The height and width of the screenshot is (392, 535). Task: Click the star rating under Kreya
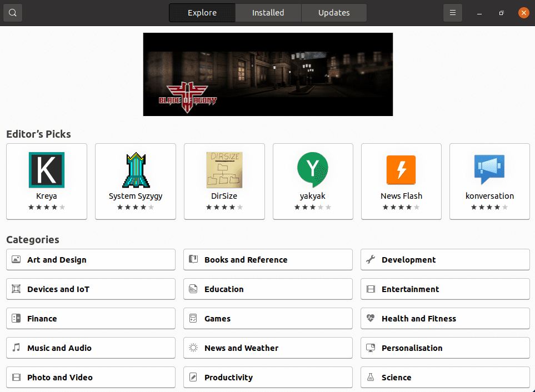47,207
